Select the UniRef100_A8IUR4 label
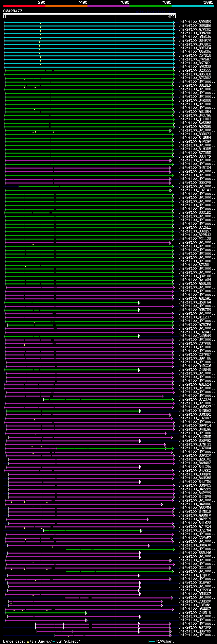The height and width of the screenshot is (644, 217). [x=195, y=112]
